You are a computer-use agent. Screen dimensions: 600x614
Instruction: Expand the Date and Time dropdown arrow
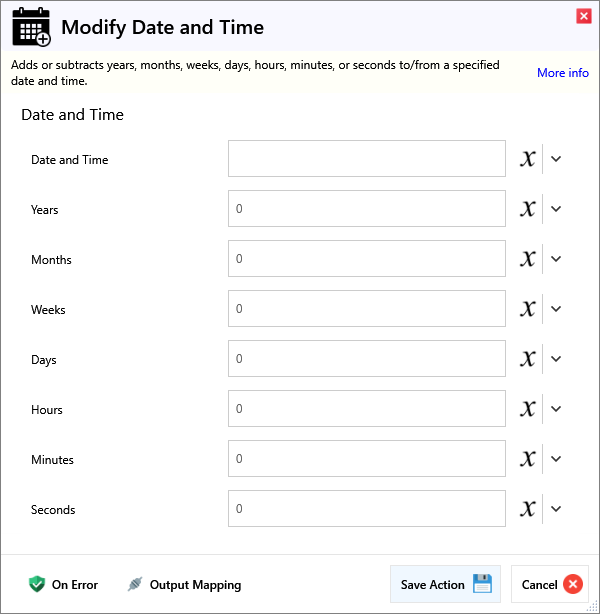point(557,159)
